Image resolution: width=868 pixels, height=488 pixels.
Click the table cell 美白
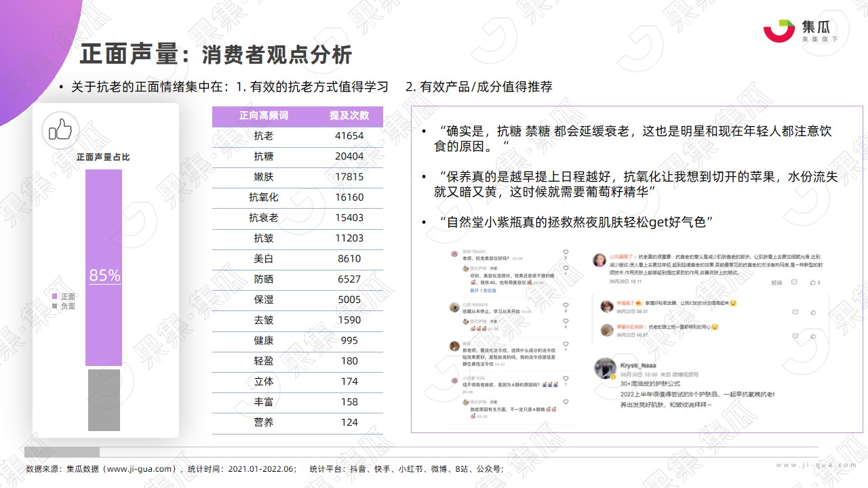click(264, 259)
